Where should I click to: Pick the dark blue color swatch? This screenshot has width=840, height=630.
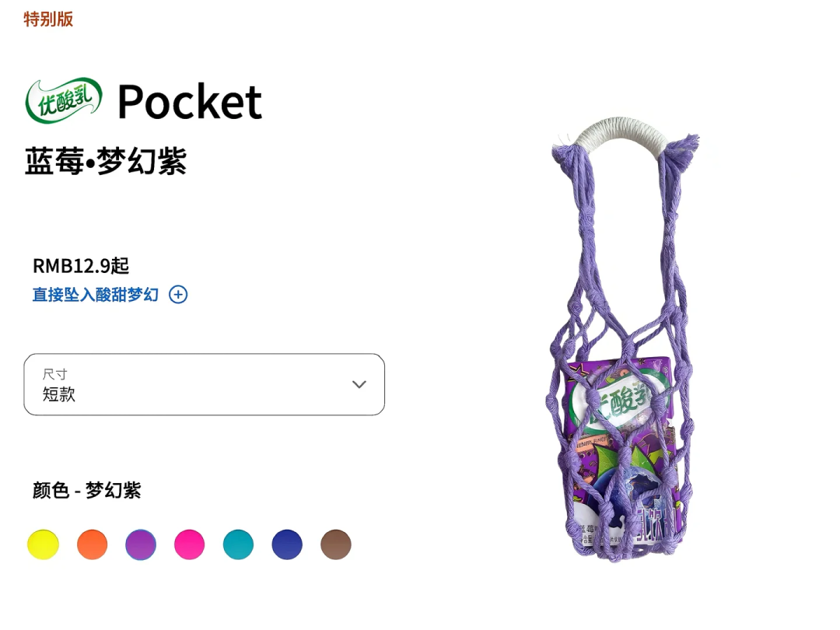tap(287, 544)
